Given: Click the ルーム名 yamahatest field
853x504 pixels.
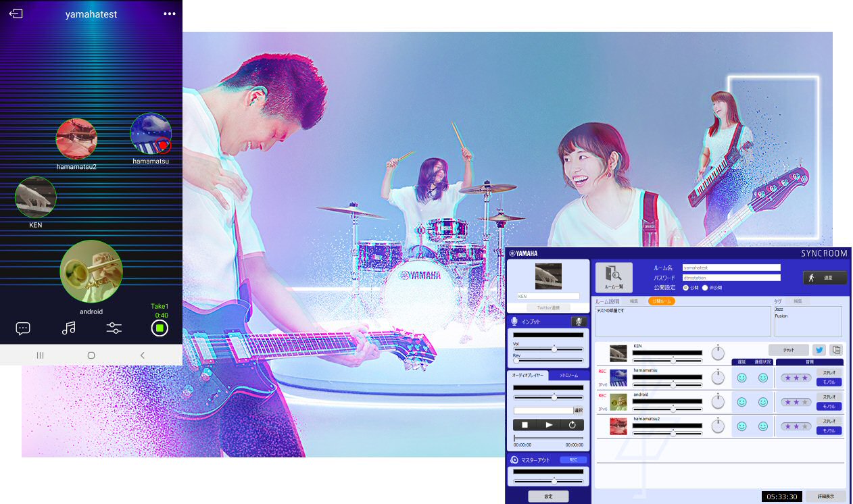Looking at the screenshot, I should click(731, 268).
